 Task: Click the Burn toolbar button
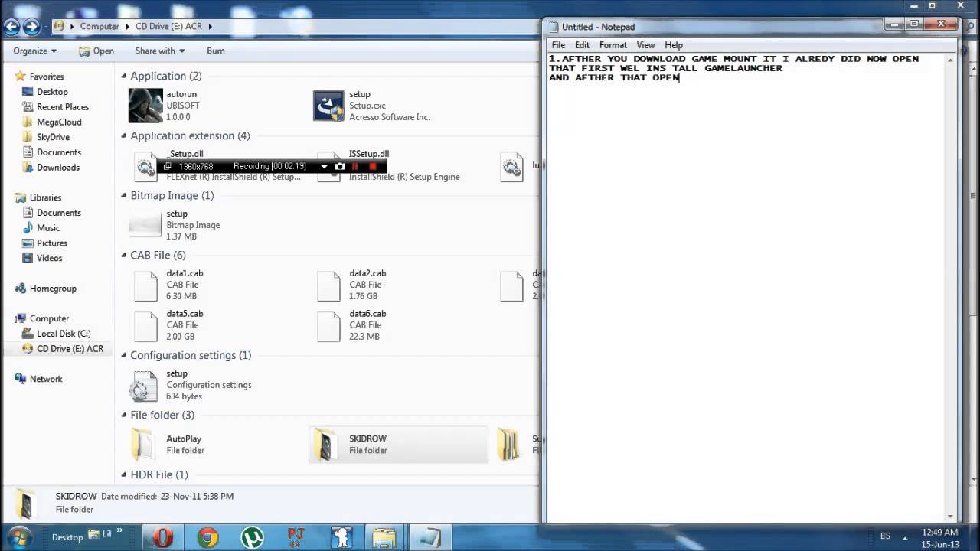[216, 51]
